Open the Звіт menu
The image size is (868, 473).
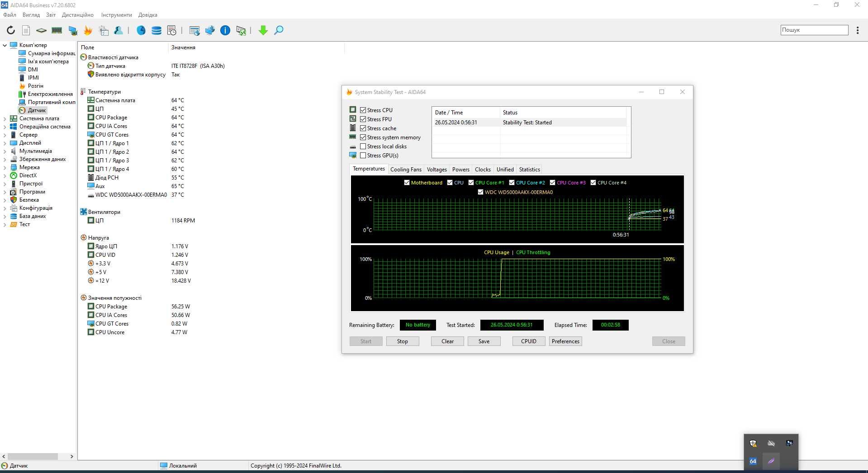[x=51, y=15]
